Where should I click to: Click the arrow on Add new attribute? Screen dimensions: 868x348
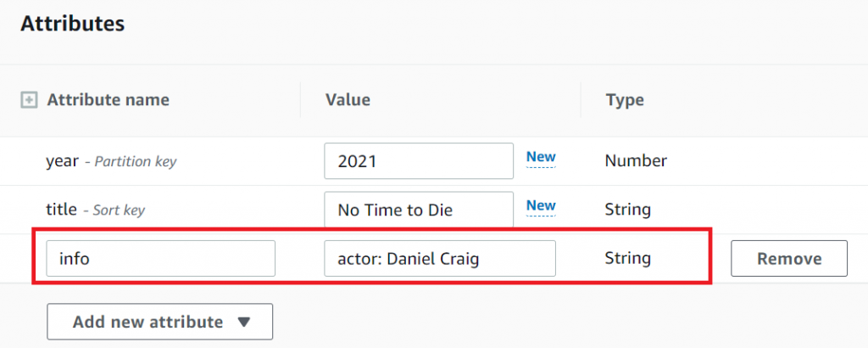244,323
